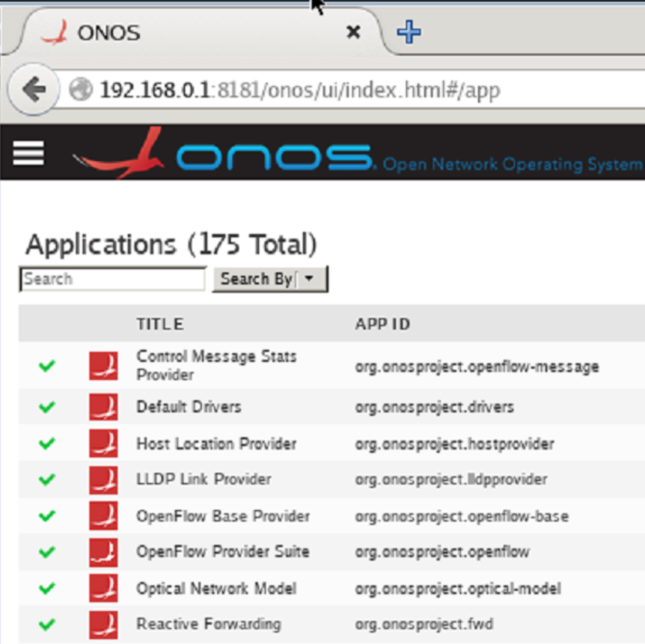The height and width of the screenshot is (644, 645).
Task: Click app ID org.onosproject.openflow
Action: pyautogui.click(x=442, y=552)
